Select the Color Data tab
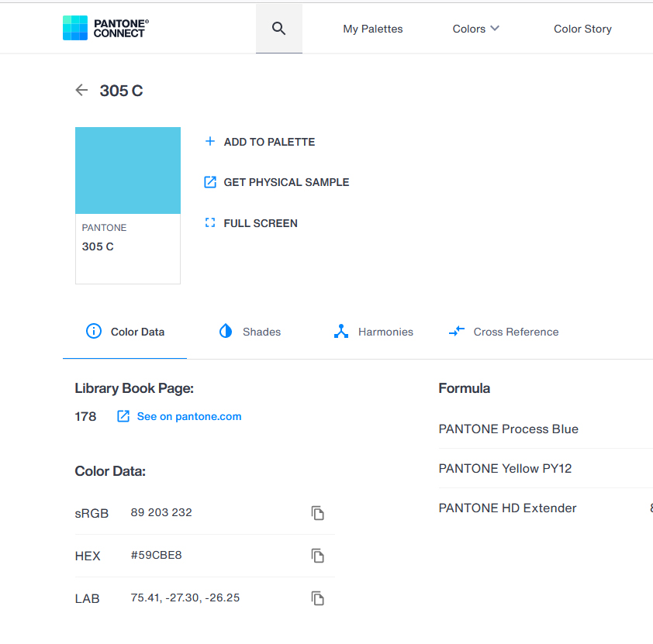653x644 pixels. coord(125,332)
